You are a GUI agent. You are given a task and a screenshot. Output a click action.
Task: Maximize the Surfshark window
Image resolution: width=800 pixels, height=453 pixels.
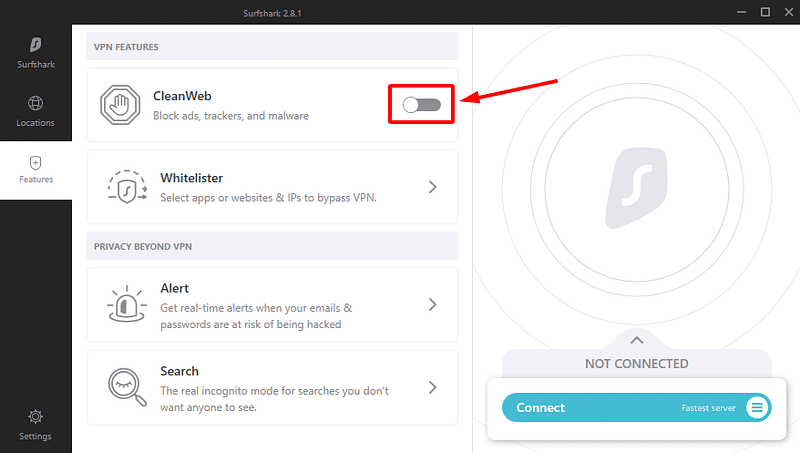[x=765, y=12]
